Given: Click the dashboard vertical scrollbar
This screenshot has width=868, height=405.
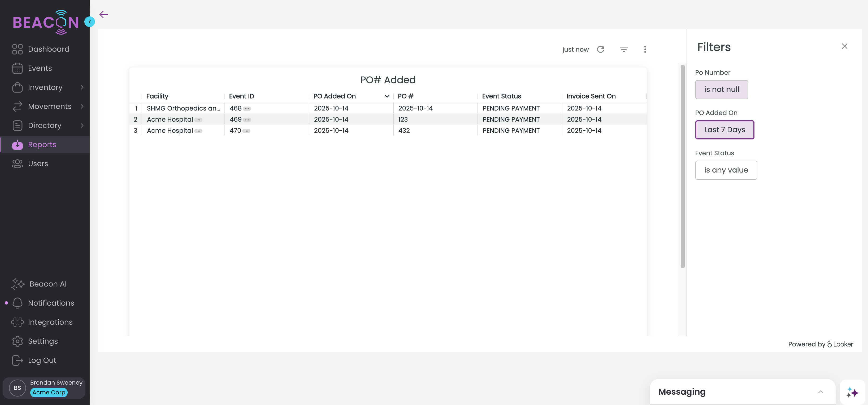Looking at the screenshot, I should coord(682,167).
